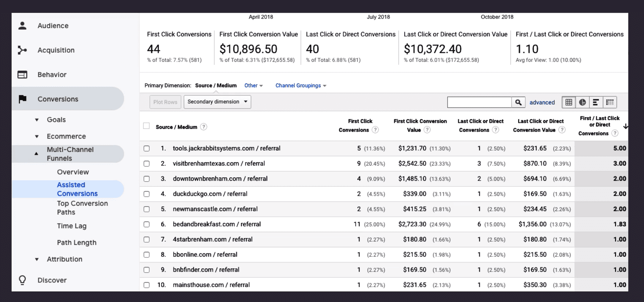Check the 4starbrenham.com row checkbox
The width and height of the screenshot is (644, 302).
[x=147, y=240]
